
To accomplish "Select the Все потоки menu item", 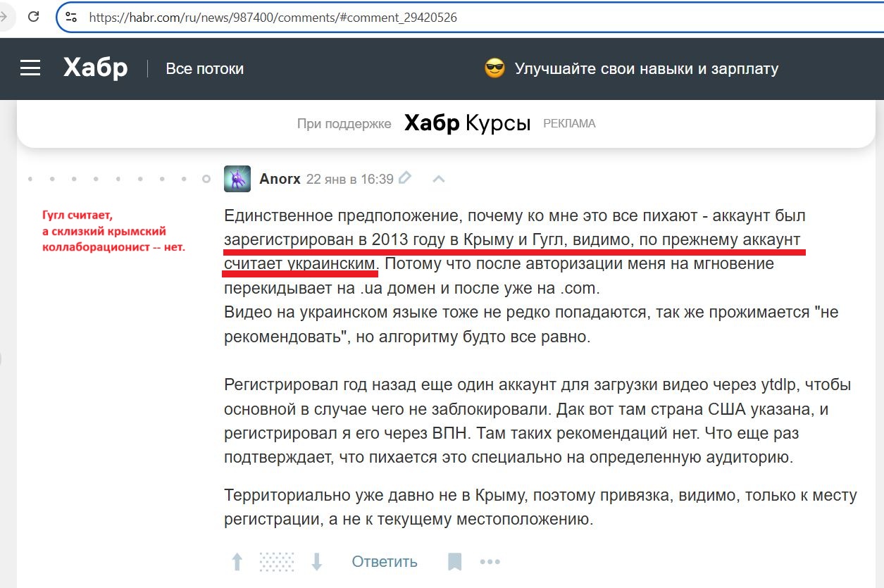I will tap(204, 68).
